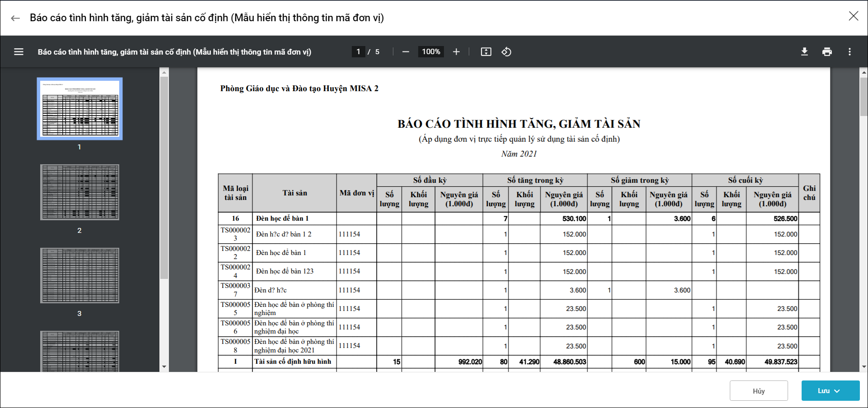Zoom out with the minus icon
The width and height of the screenshot is (868, 408).
coord(406,52)
